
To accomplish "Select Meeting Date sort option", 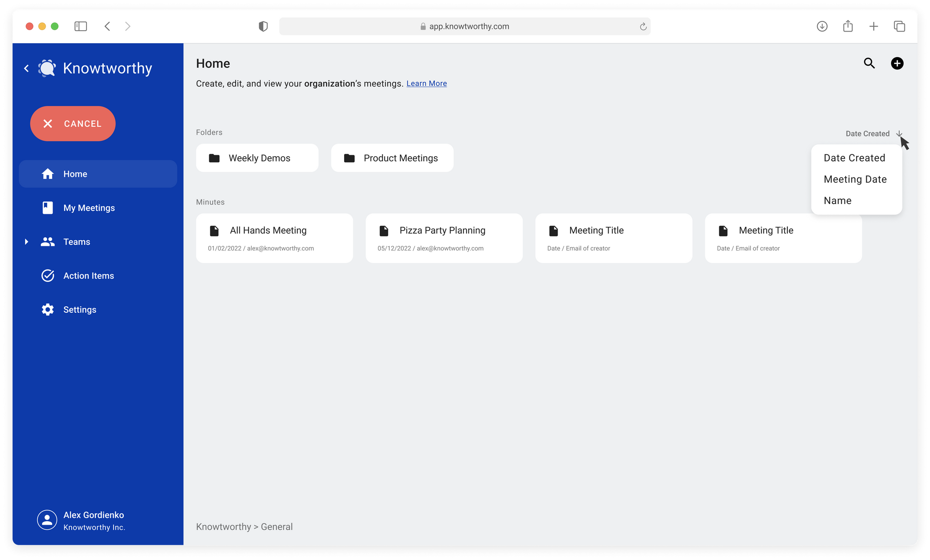I will point(856,178).
